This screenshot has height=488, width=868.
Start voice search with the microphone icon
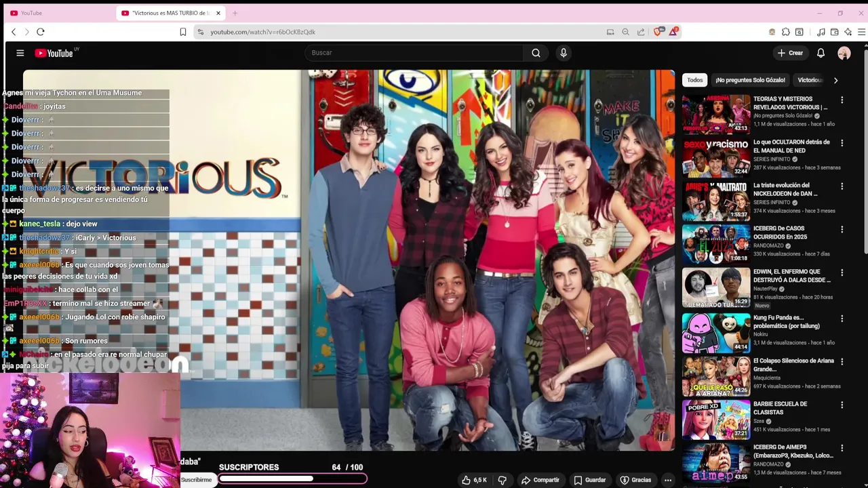[x=564, y=53]
